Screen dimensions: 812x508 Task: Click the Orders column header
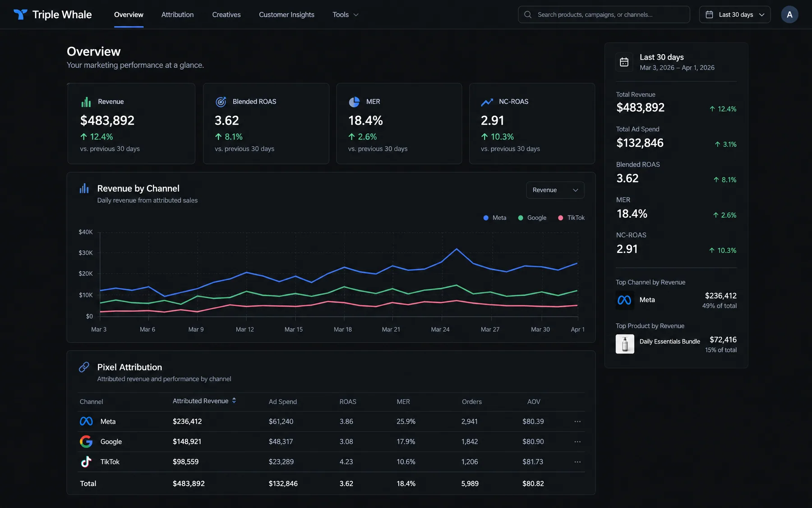472,401
